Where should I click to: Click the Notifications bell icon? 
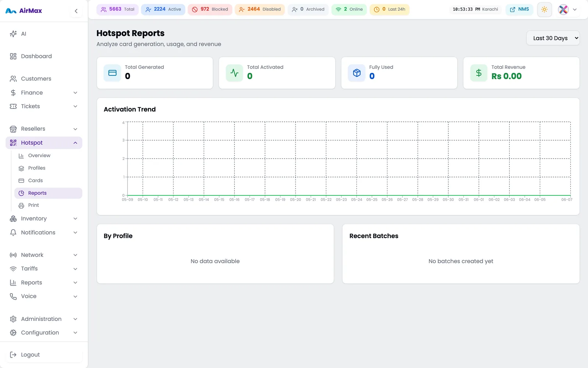click(x=13, y=233)
